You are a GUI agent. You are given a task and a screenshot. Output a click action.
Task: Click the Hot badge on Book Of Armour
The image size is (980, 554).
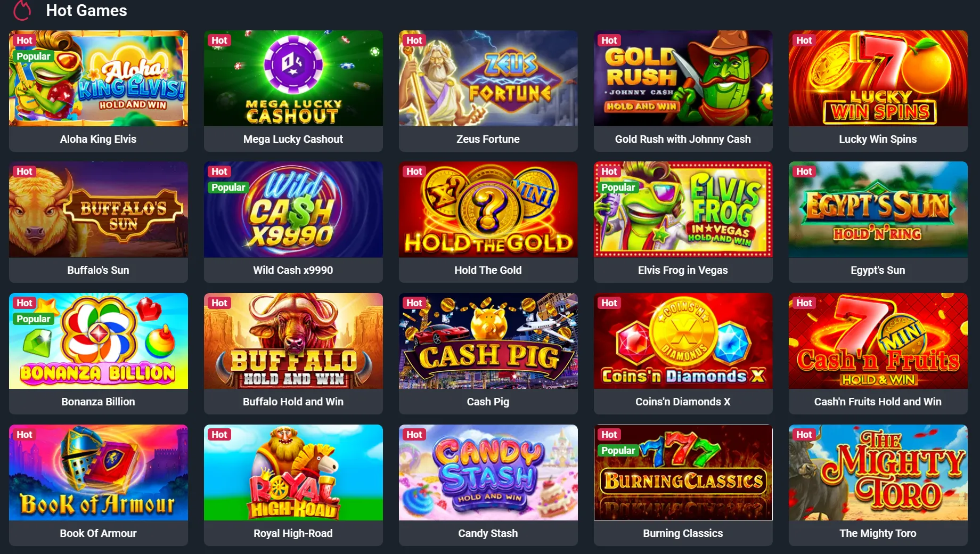pos(24,435)
